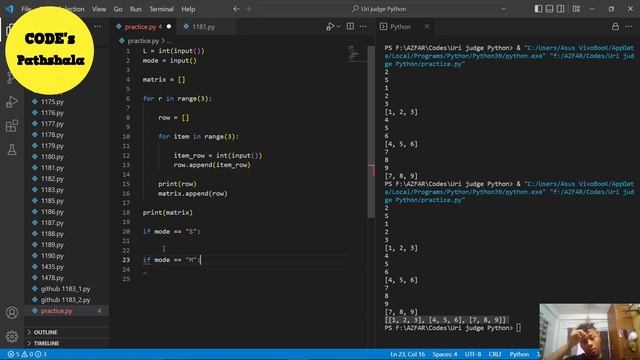This screenshot has width=640, height=360.
Task: Run Python file play button
Action: (330, 27)
